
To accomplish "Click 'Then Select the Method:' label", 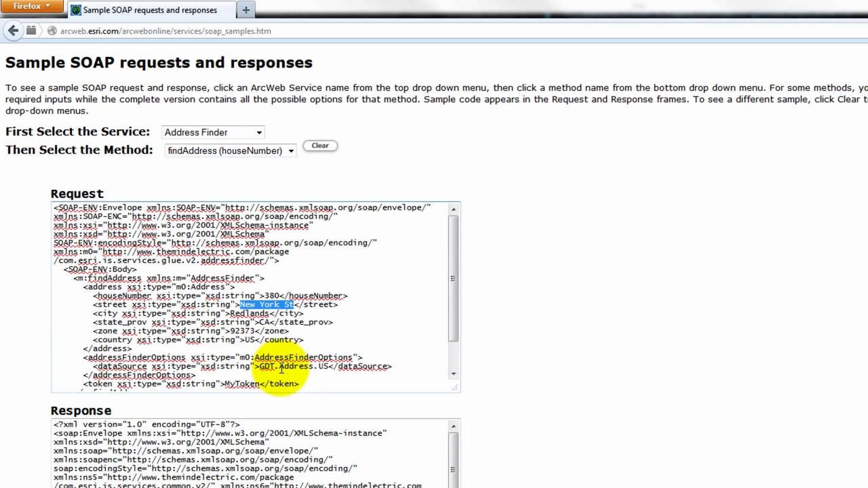I will click(x=79, y=150).
